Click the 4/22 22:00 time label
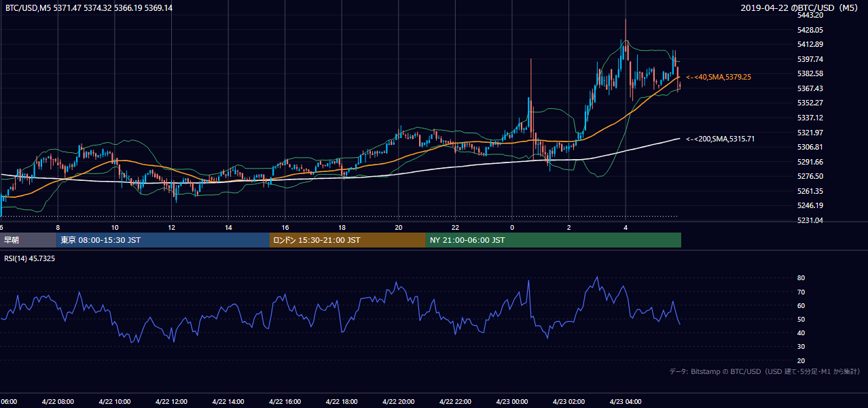The height and width of the screenshot is (408, 868). [455, 402]
